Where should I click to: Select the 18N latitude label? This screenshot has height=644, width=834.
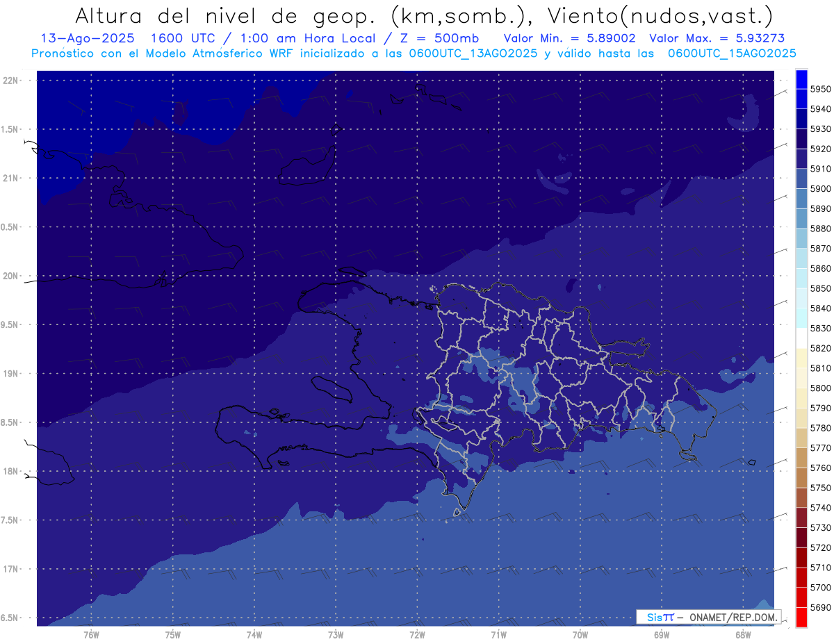tap(10, 472)
